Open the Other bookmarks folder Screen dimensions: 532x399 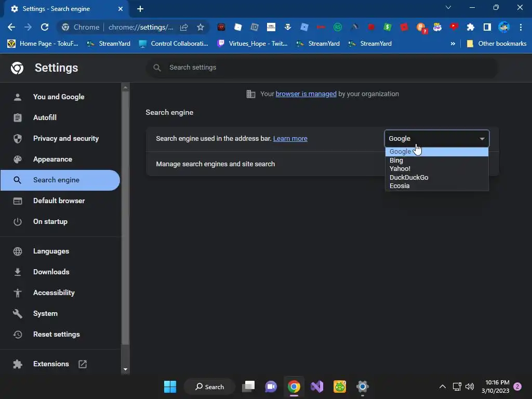[x=497, y=44]
